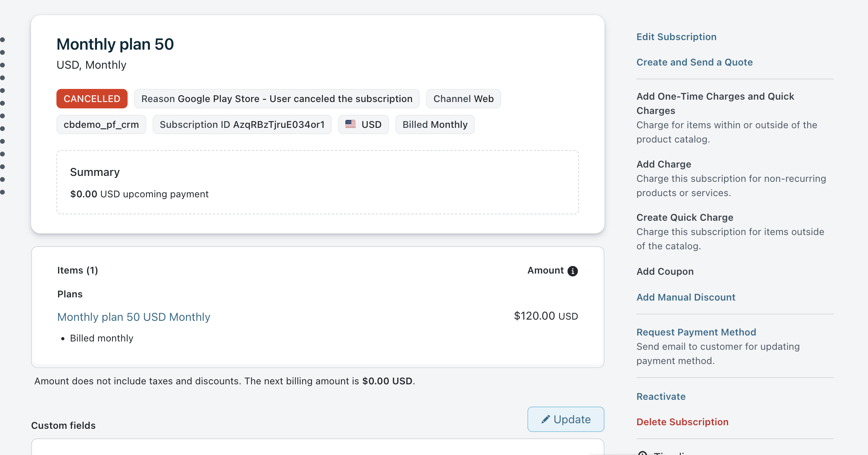Click the pencil icon on Update button

[546, 419]
